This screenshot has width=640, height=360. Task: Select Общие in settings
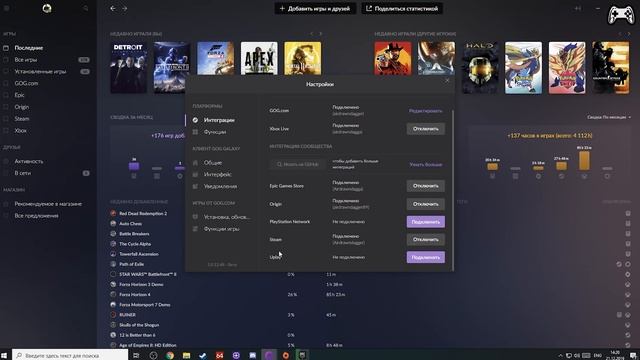pos(213,162)
